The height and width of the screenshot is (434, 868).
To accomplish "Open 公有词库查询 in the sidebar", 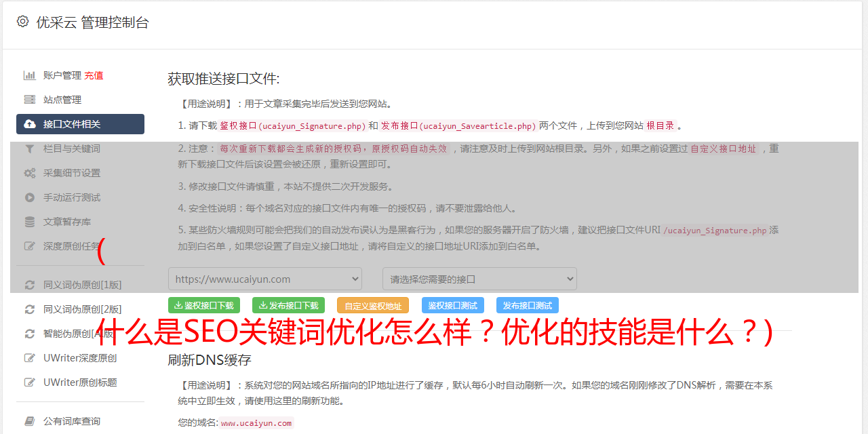I will click(x=72, y=421).
